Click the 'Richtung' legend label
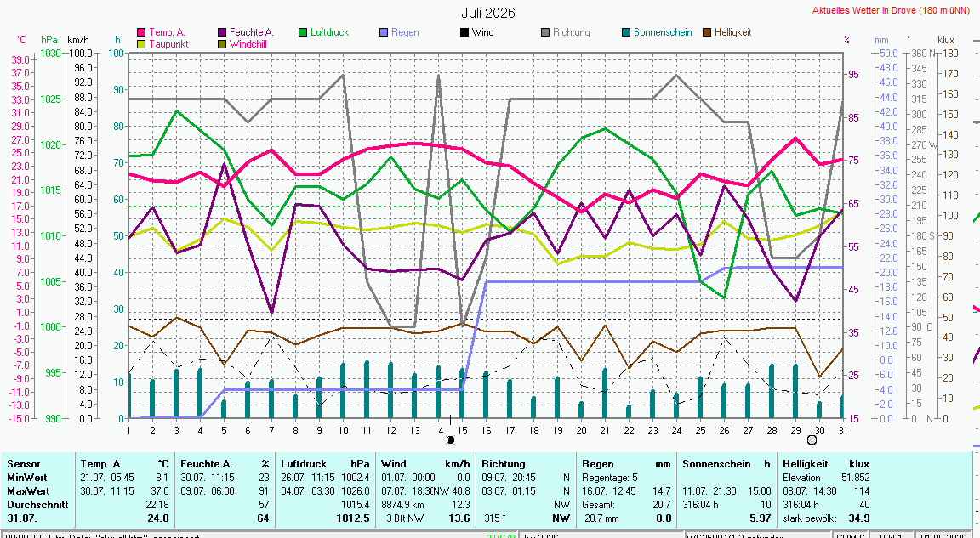 (572, 32)
